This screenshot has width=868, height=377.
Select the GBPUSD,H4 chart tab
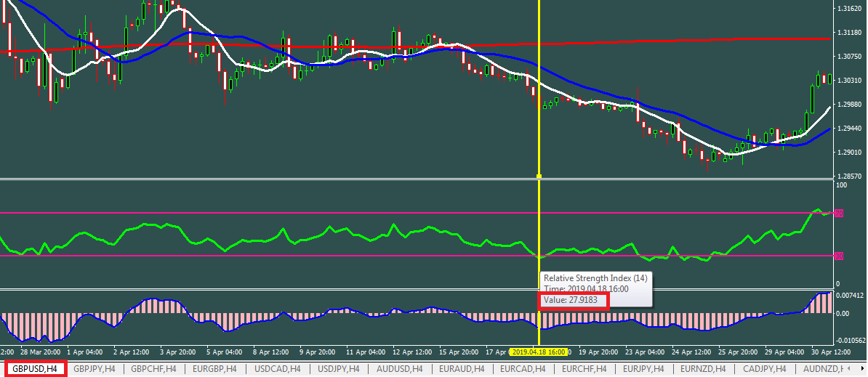[x=36, y=369]
